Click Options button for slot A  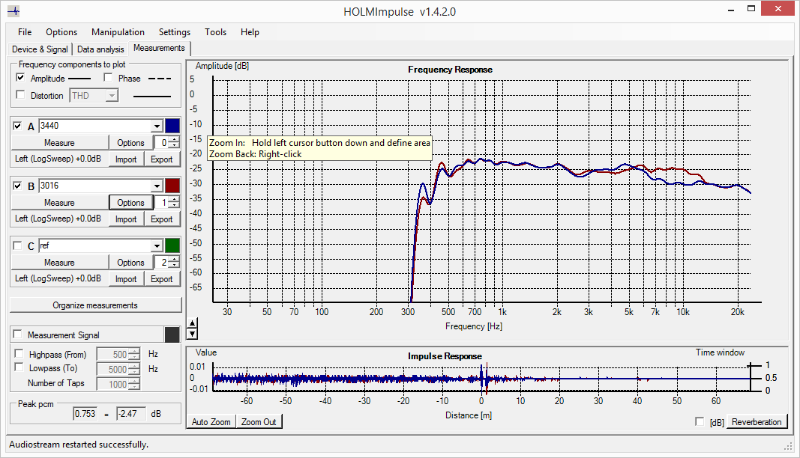(x=131, y=143)
